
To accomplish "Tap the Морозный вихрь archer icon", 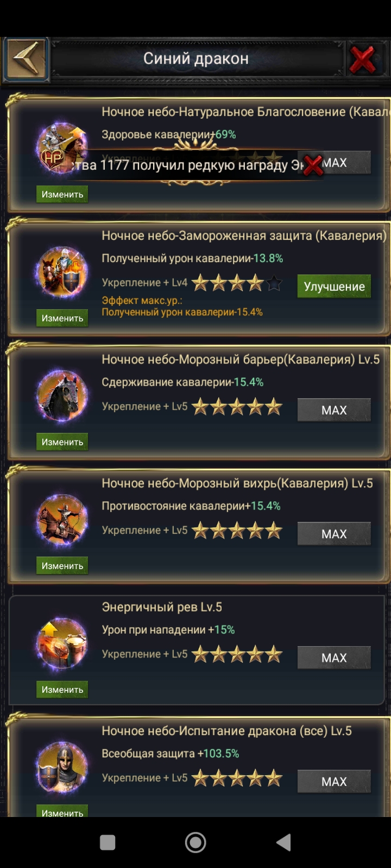I will pyautogui.click(x=62, y=520).
